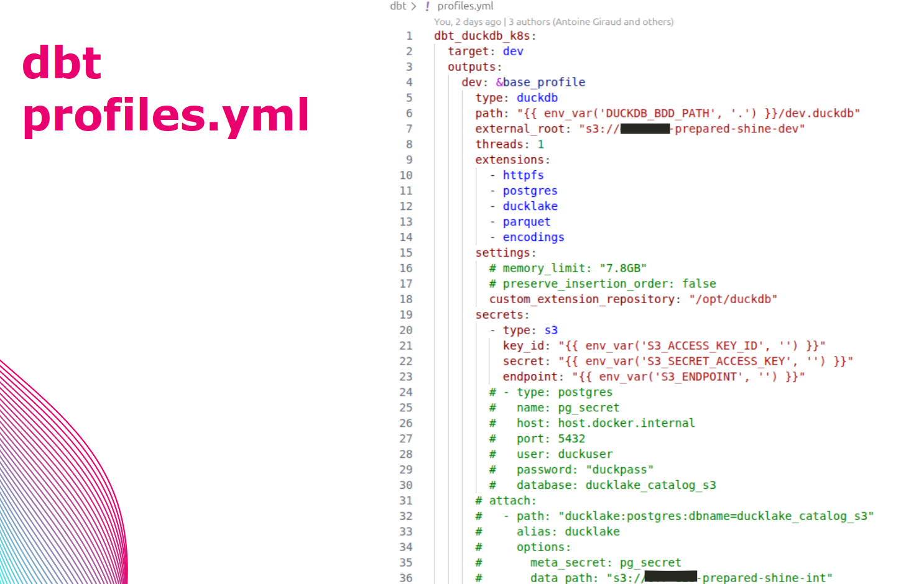Click line number 18 in the gutter
The width and height of the screenshot is (924, 584).
click(x=406, y=299)
